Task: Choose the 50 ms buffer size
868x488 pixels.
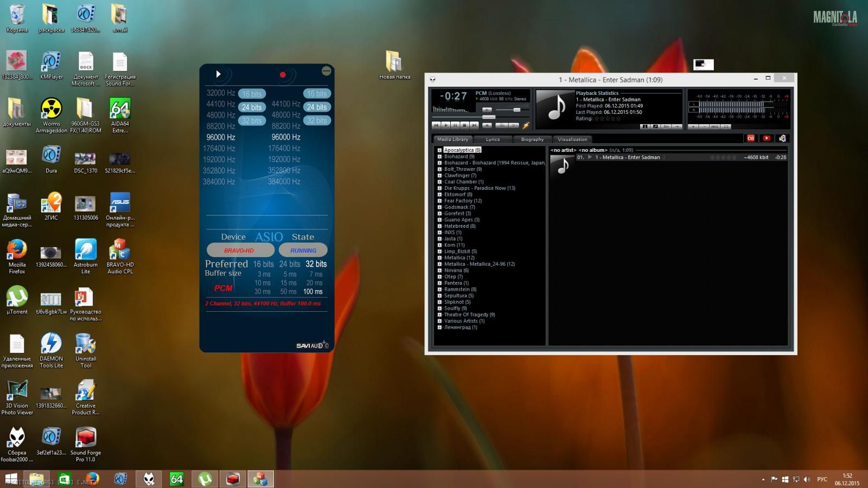Action: [x=289, y=292]
